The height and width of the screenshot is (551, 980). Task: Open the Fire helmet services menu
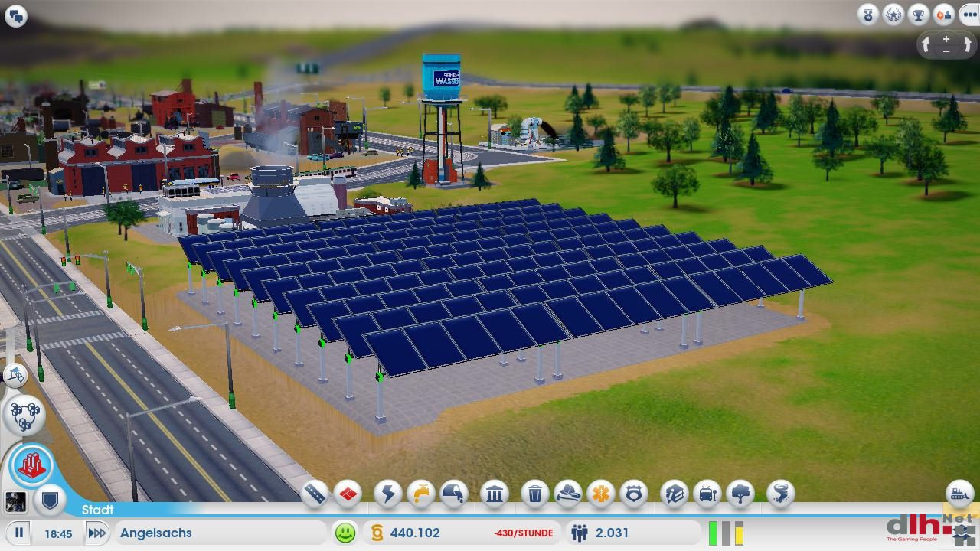click(568, 494)
